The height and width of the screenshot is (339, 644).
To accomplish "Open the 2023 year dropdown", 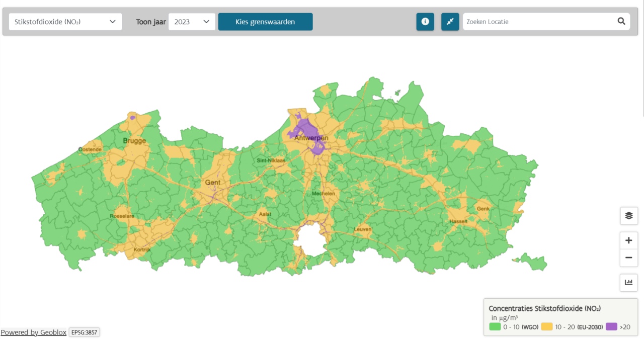I will click(192, 22).
